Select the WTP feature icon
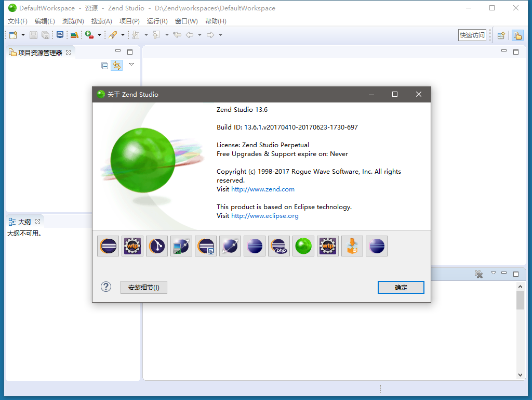This screenshot has width=532, height=400. [x=132, y=246]
